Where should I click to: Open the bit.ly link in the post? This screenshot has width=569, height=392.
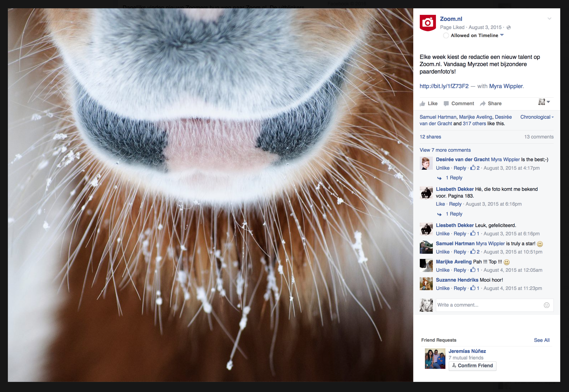[444, 86]
